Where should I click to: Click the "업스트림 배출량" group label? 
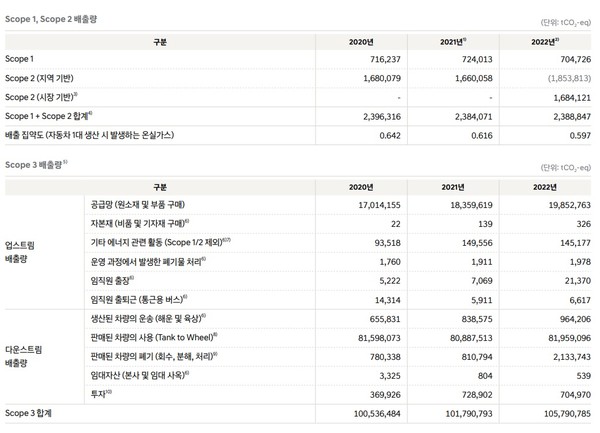20,252
